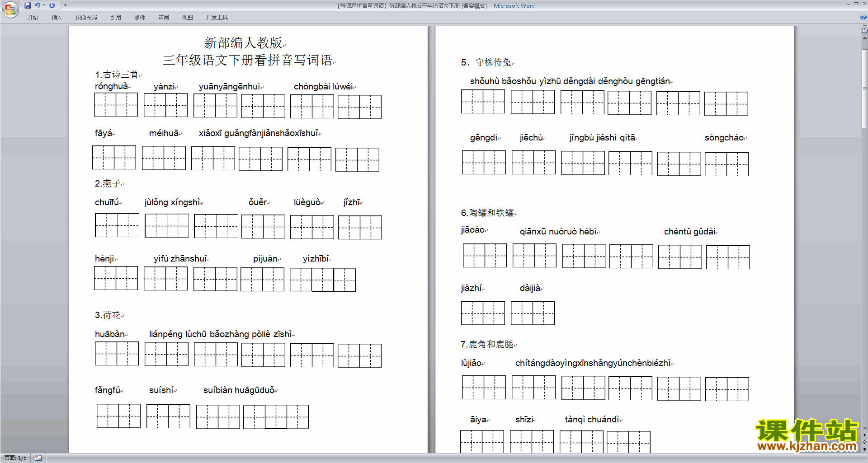Expand the undo history dropdown arrow
The height and width of the screenshot is (463, 868).
(x=44, y=5)
